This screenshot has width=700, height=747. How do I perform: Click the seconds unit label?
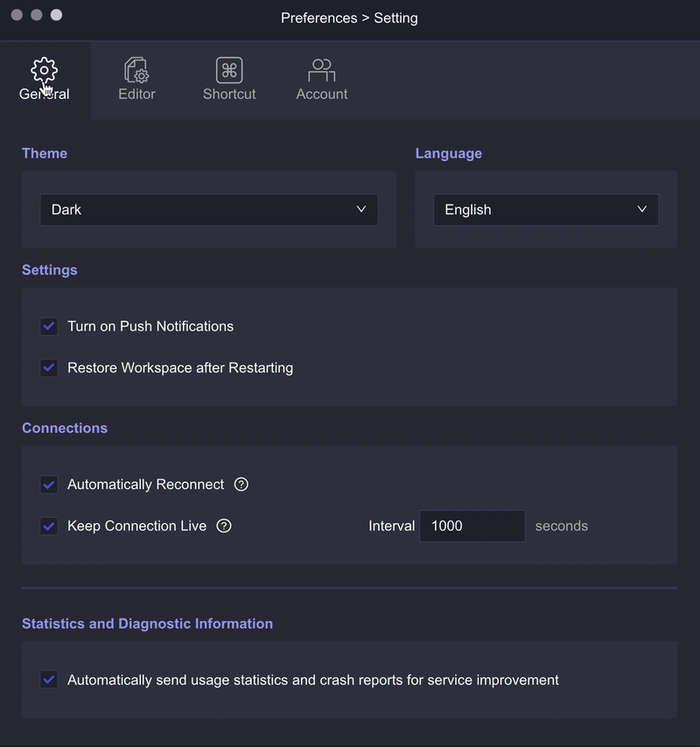point(562,526)
